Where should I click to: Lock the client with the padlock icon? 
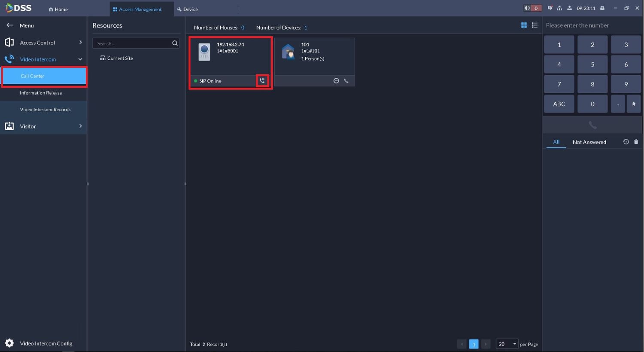click(x=602, y=8)
